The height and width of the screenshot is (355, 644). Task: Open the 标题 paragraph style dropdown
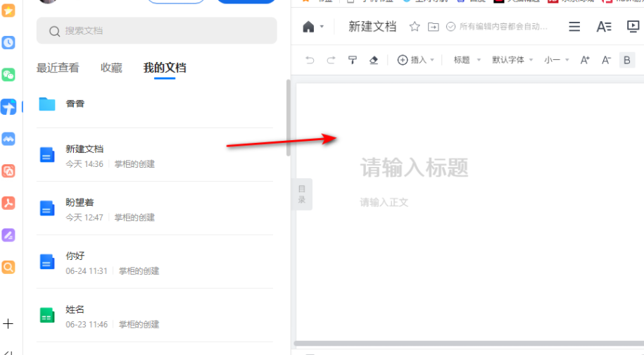click(x=467, y=60)
